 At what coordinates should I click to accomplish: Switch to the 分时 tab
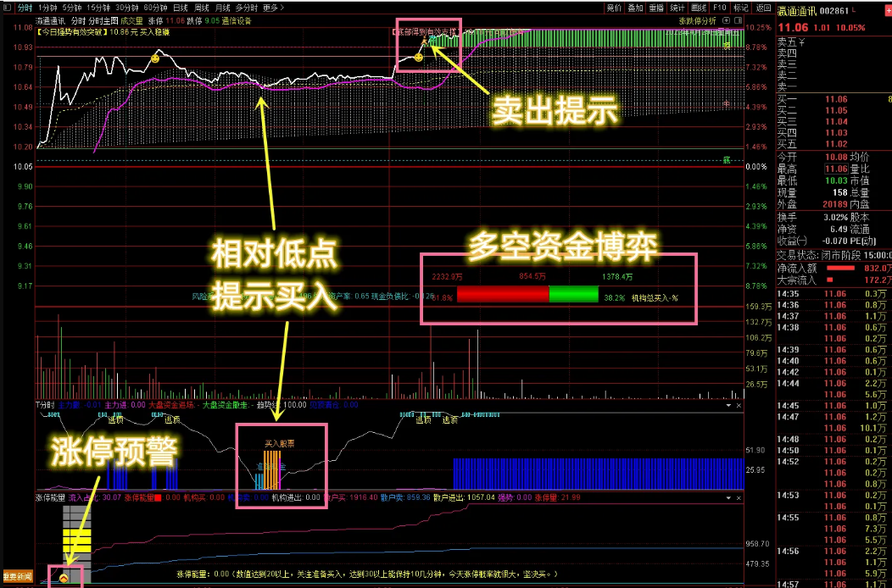[25, 8]
